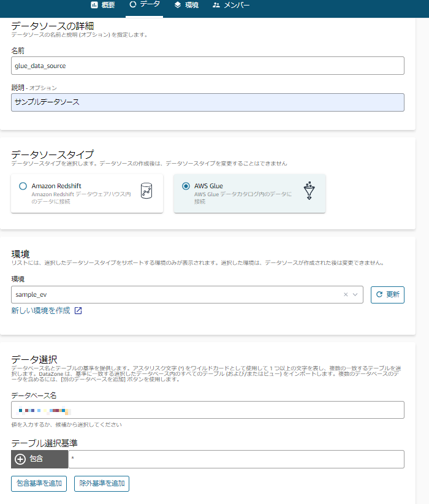Viewport: 429px width, 504px height.
Task: Click the 環境 layers icon
Action: pyautogui.click(x=178, y=5)
